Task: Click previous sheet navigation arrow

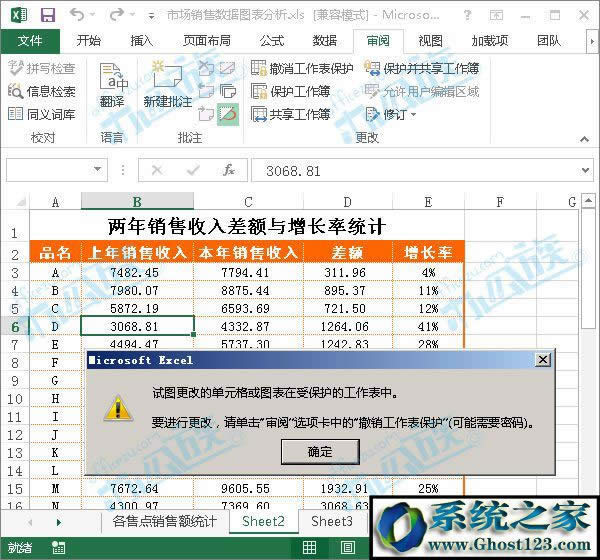Action: point(31,522)
